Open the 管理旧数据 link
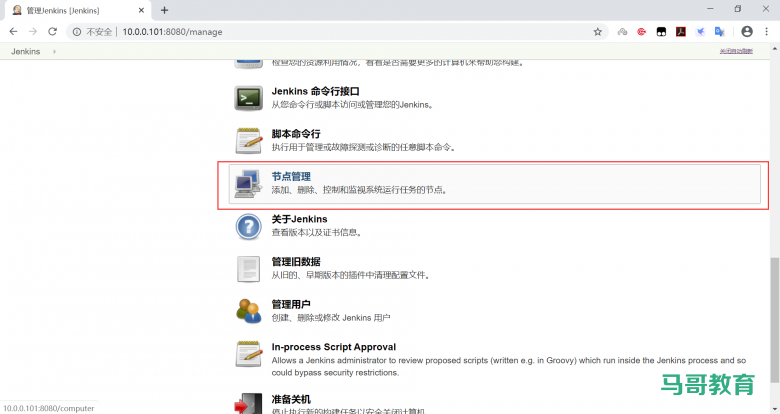780x414 pixels. pyautogui.click(x=296, y=262)
